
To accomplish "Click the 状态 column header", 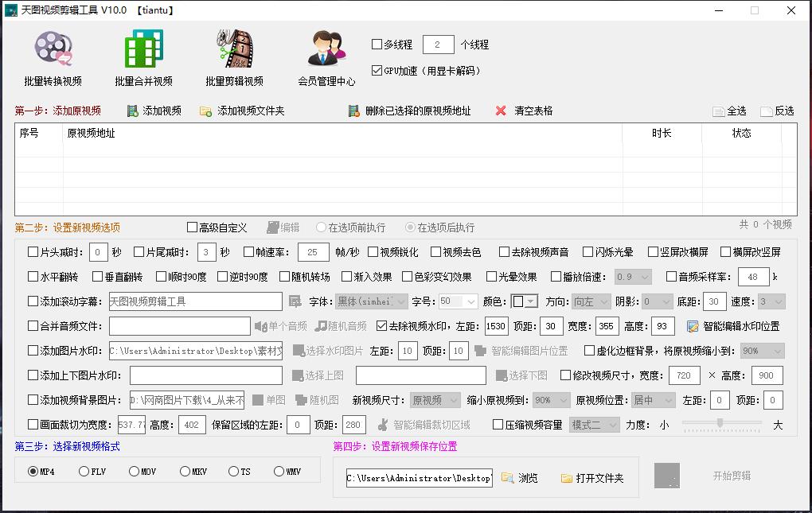I will (x=742, y=133).
